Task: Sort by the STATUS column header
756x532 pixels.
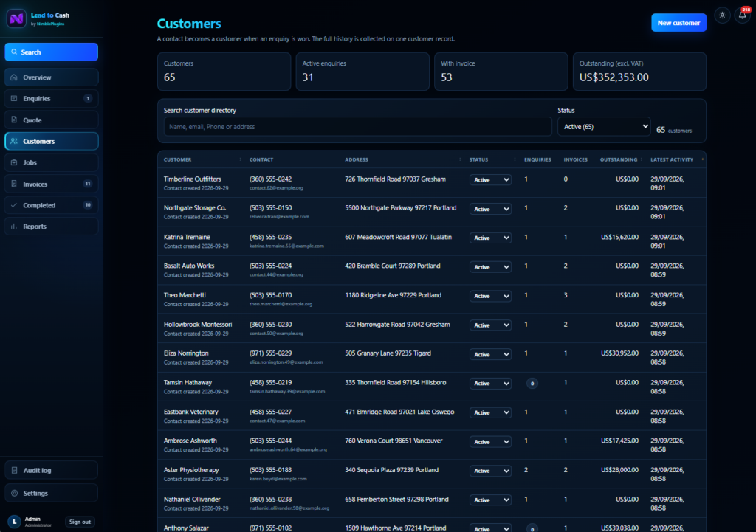Action: point(478,159)
